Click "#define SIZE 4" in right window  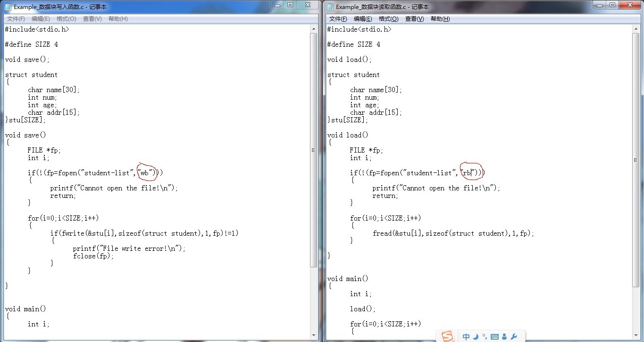(x=354, y=44)
